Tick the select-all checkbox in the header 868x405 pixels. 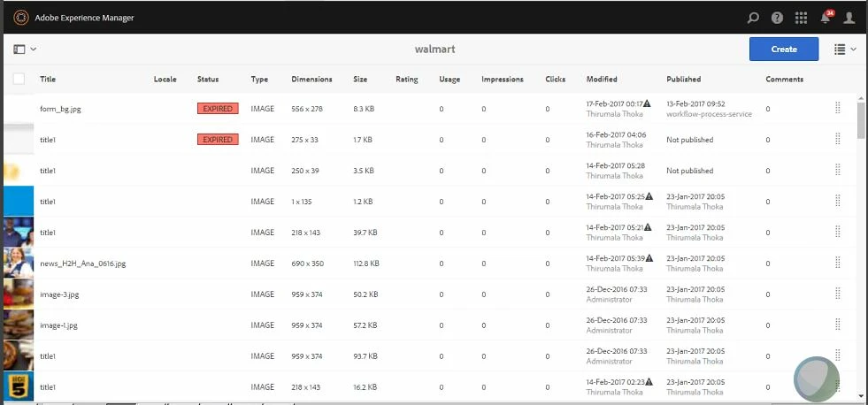pyautogui.click(x=19, y=79)
